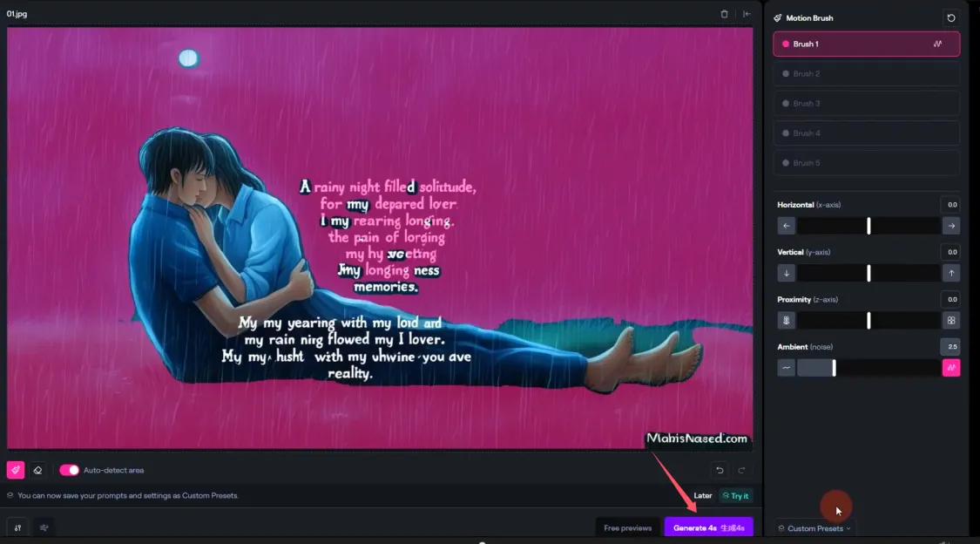Select Brush 1 in Motion Brush list
Image resolution: width=980 pixels, height=544 pixels.
[866, 44]
